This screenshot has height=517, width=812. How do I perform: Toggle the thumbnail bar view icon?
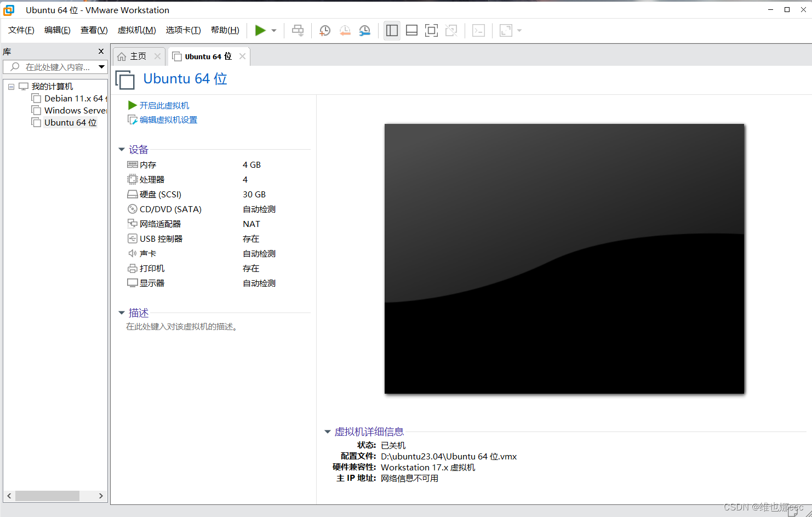[x=411, y=30]
